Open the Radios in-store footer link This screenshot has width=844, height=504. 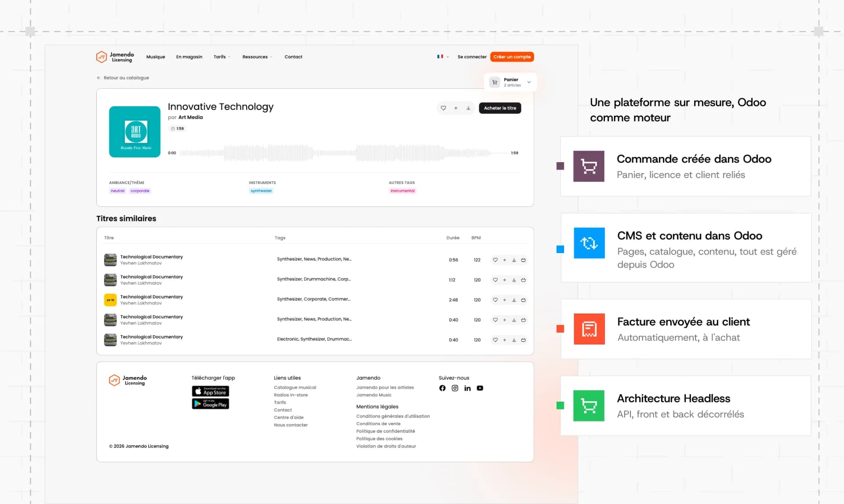[291, 395]
